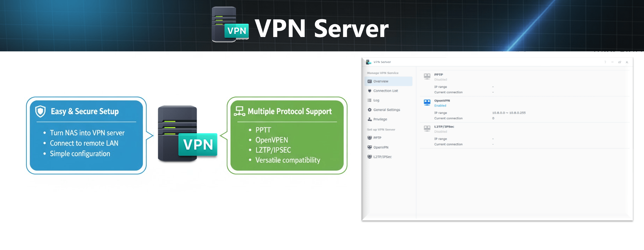Disable the OpenVPN service showing Enabled status
The width and height of the screenshot is (644, 250).
click(x=440, y=105)
